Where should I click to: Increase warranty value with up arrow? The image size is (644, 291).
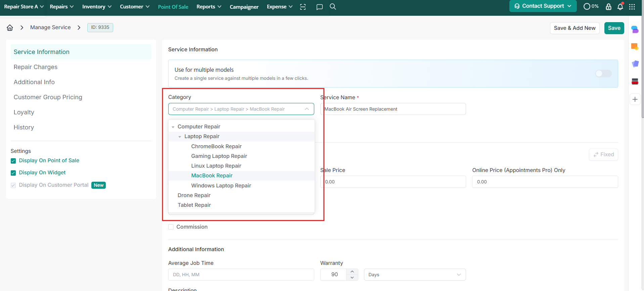[x=352, y=272]
